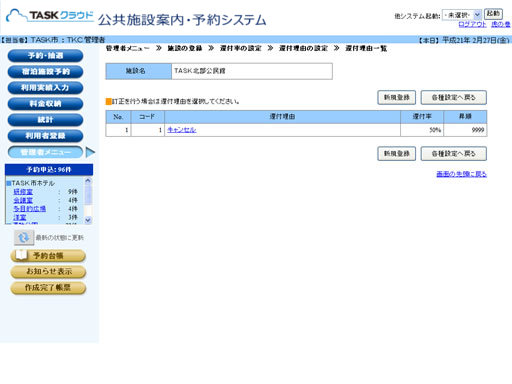Click the No. column header
512x384 pixels.
click(118, 117)
